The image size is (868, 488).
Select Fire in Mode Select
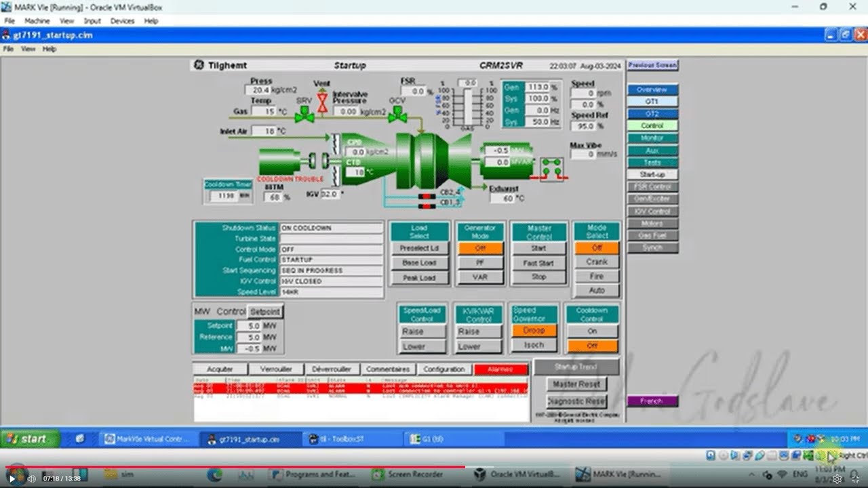point(597,276)
